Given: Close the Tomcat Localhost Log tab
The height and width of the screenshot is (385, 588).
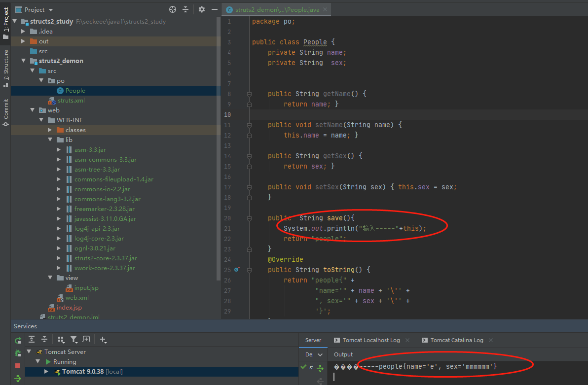Looking at the screenshot, I should 407,340.
